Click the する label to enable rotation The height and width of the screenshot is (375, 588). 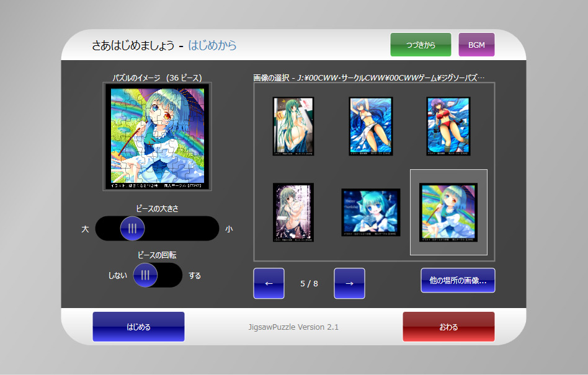[x=195, y=276]
